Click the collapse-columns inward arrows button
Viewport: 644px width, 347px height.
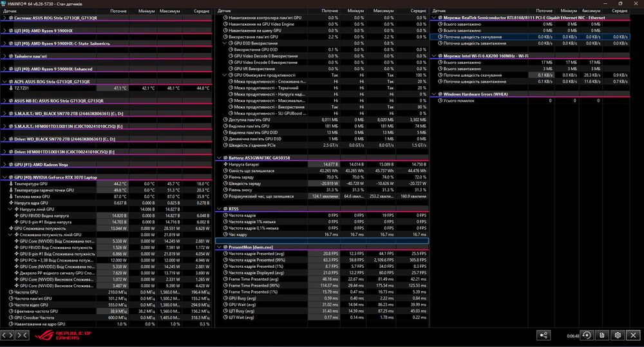pos(22,335)
